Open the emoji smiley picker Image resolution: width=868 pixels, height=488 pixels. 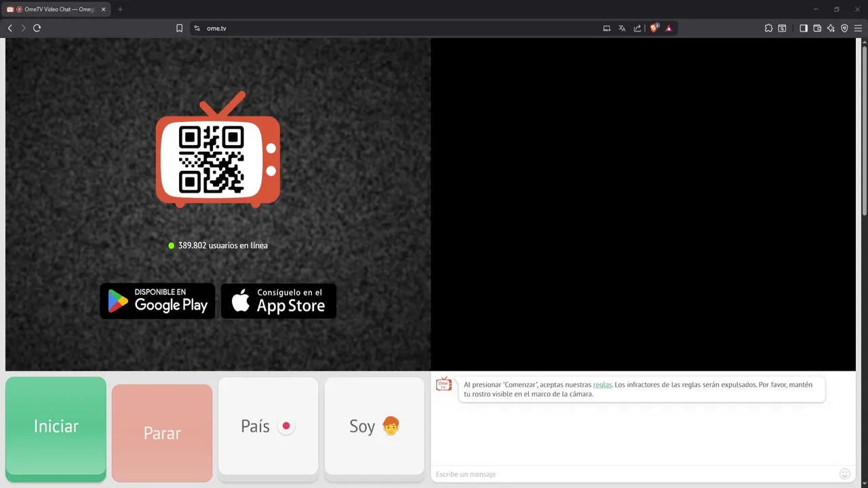[845, 474]
